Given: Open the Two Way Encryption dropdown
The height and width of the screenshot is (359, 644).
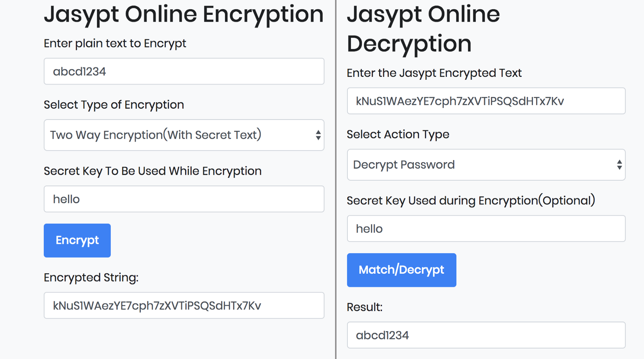Looking at the screenshot, I should coord(184,135).
